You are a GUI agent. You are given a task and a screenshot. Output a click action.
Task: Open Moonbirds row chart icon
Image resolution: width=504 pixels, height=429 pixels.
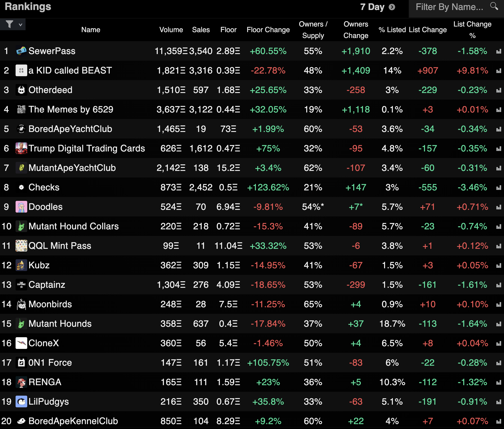(x=499, y=305)
